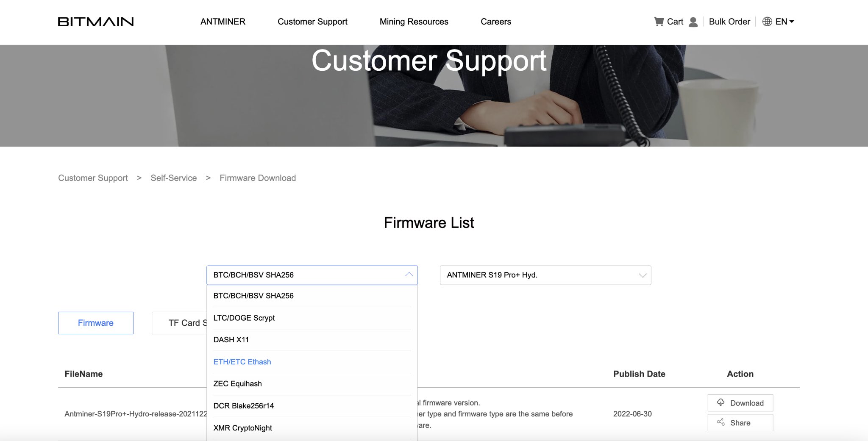This screenshot has height=441, width=868.
Task: Open the ANTMINER S19 Pro+ Hyd. model dropdown
Action: tap(545, 275)
